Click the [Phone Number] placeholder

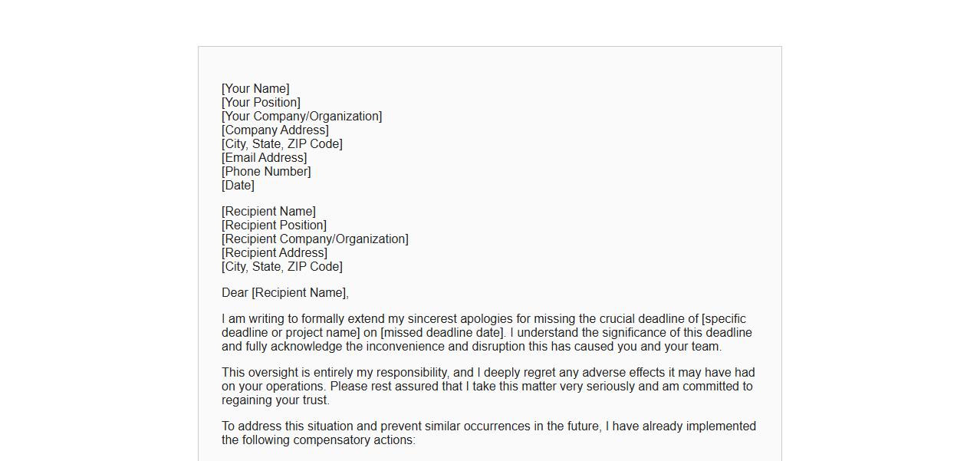pos(266,172)
